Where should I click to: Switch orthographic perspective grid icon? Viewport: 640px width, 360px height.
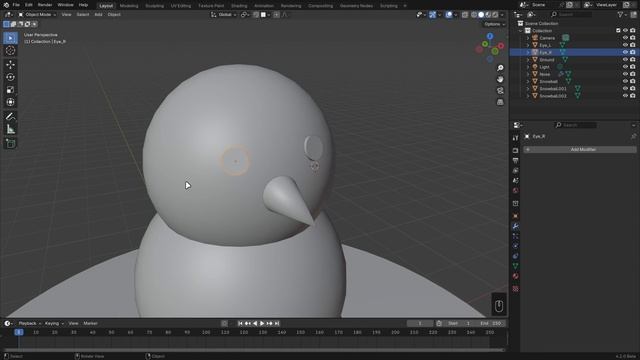pos(500,102)
